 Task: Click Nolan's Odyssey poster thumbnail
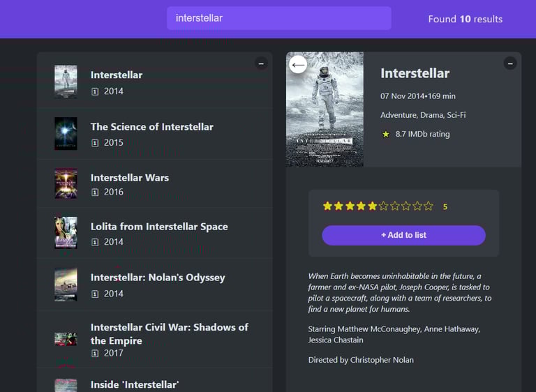(66, 285)
